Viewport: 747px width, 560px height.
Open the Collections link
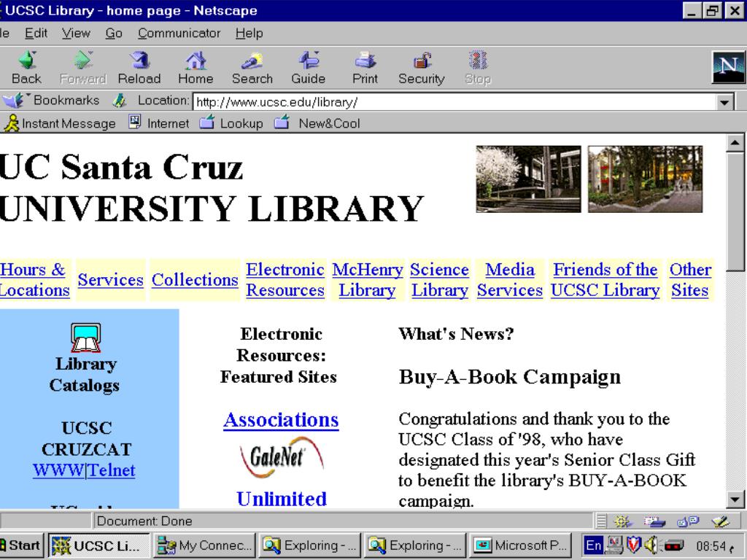pos(195,280)
